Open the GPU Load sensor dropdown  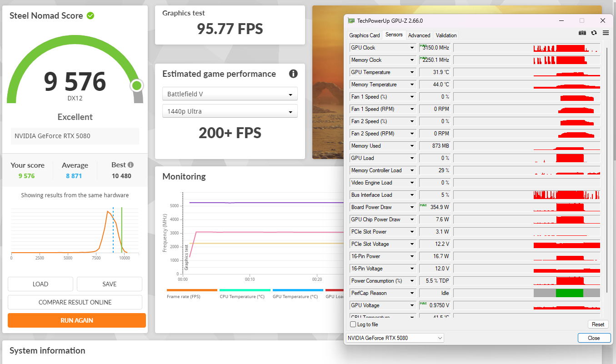tap(412, 158)
